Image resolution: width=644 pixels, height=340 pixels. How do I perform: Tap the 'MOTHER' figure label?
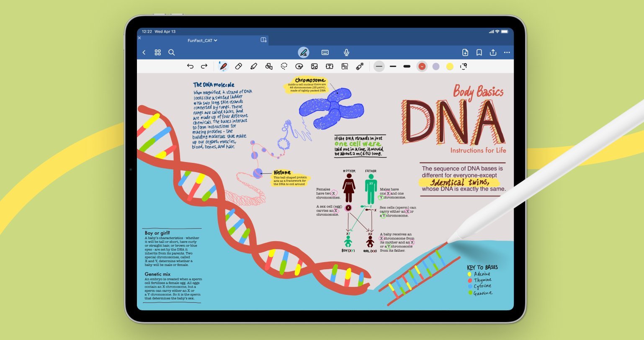pyautogui.click(x=349, y=171)
